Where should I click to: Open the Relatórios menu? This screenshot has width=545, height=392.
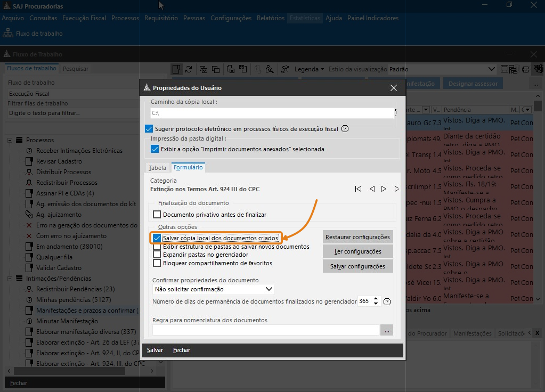point(270,18)
